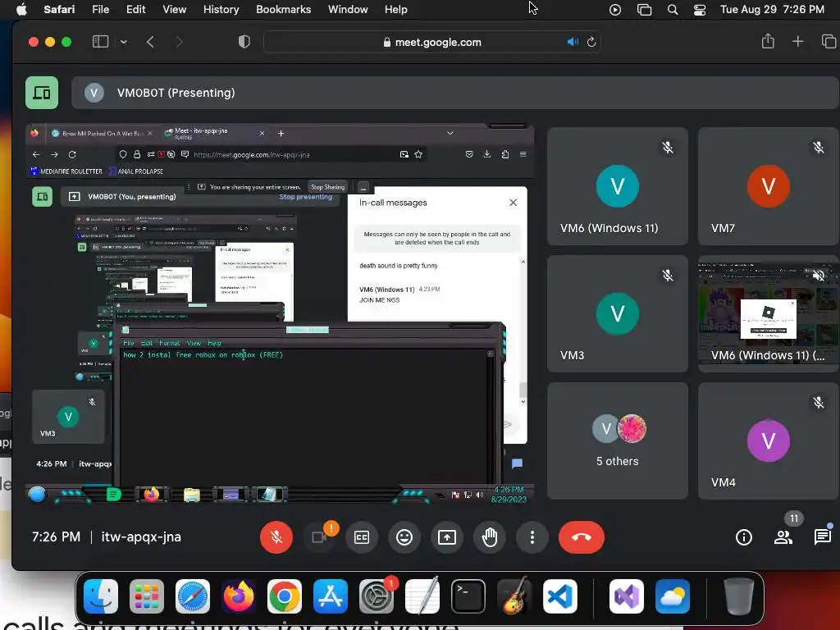Open the Trash in the dock
840x630 pixels.
tap(739, 596)
